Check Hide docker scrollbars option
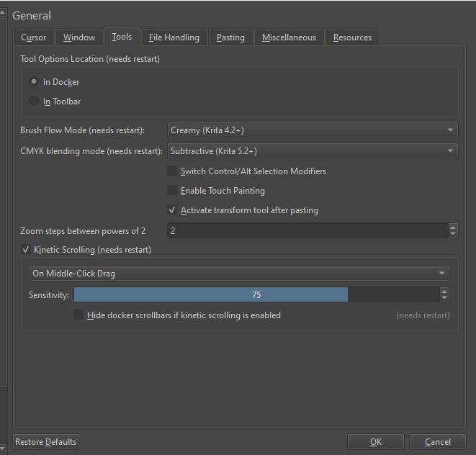This screenshot has height=455, width=476. [x=78, y=315]
